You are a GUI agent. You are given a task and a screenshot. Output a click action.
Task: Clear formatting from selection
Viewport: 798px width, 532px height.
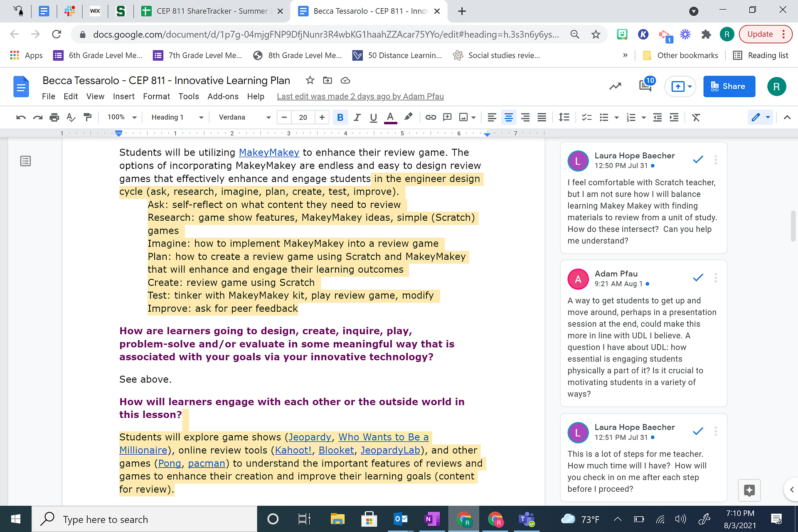(x=696, y=118)
